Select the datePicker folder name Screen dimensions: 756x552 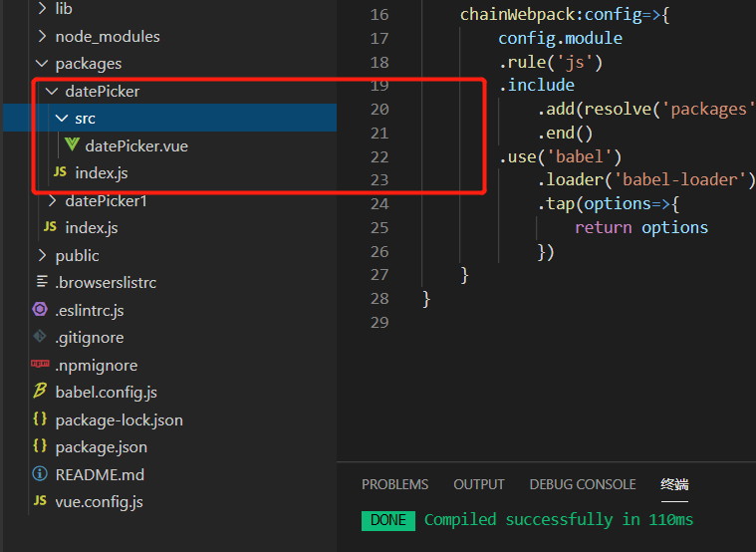point(103,91)
